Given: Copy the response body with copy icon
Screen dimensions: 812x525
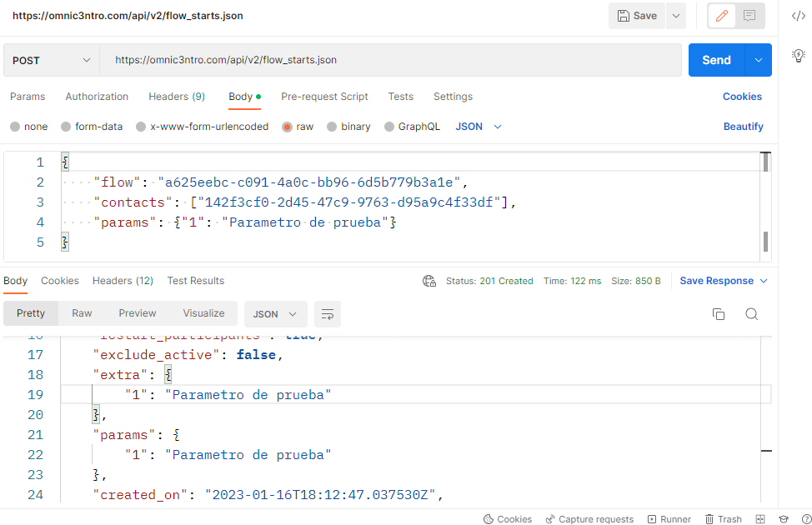Looking at the screenshot, I should pyautogui.click(x=718, y=314).
